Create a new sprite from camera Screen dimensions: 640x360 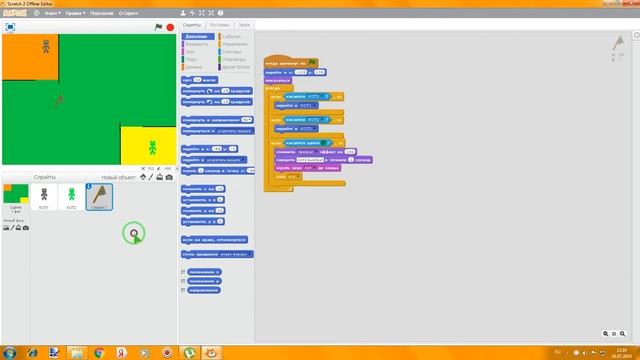coord(169,177)
